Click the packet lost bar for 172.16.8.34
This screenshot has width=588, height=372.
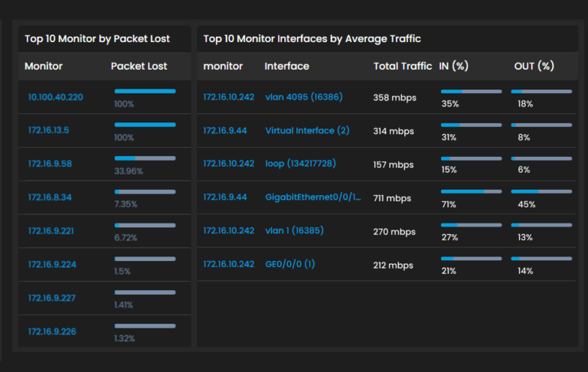coord(145,191)
